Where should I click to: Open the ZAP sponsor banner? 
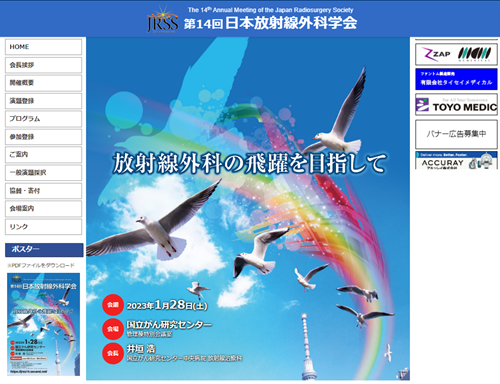(456, 54)
